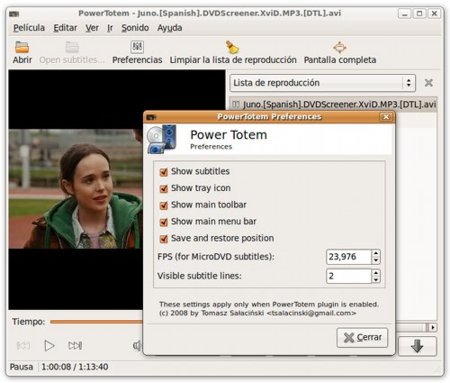Click the PowerTotem window title bar icon

tap(14, 14)
